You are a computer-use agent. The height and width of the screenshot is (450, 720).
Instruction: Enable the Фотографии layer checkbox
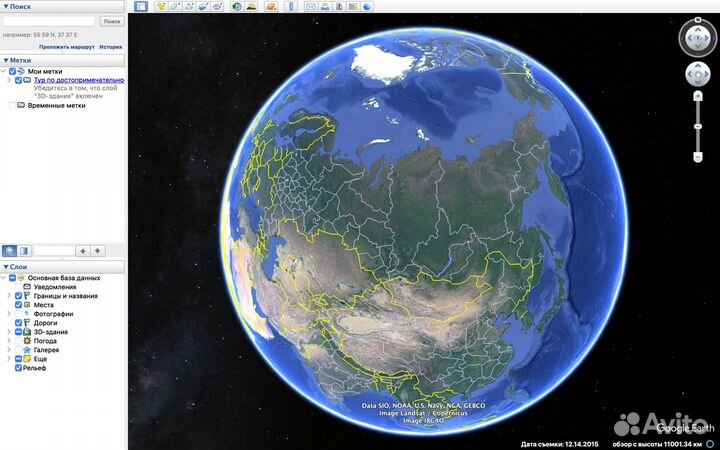point(18,314)
